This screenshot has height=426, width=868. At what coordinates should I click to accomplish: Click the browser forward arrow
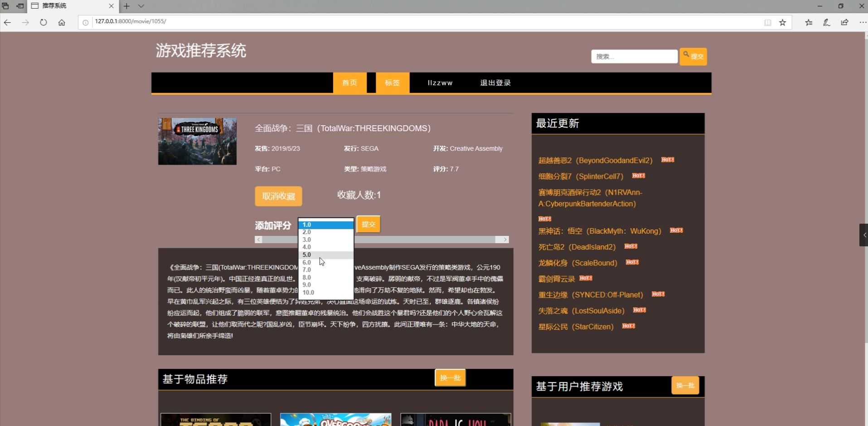pos(25,22)
